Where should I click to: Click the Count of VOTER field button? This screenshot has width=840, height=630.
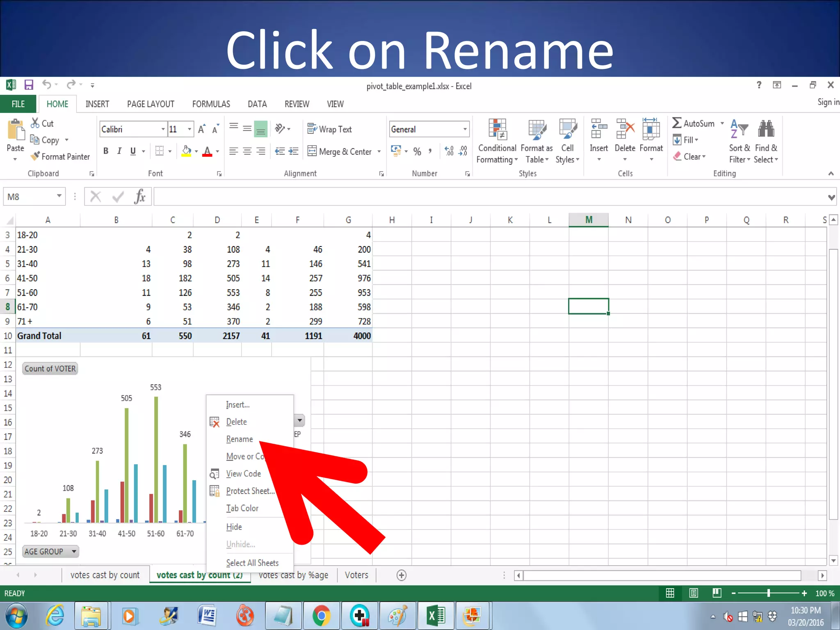(x=50, y=368)
